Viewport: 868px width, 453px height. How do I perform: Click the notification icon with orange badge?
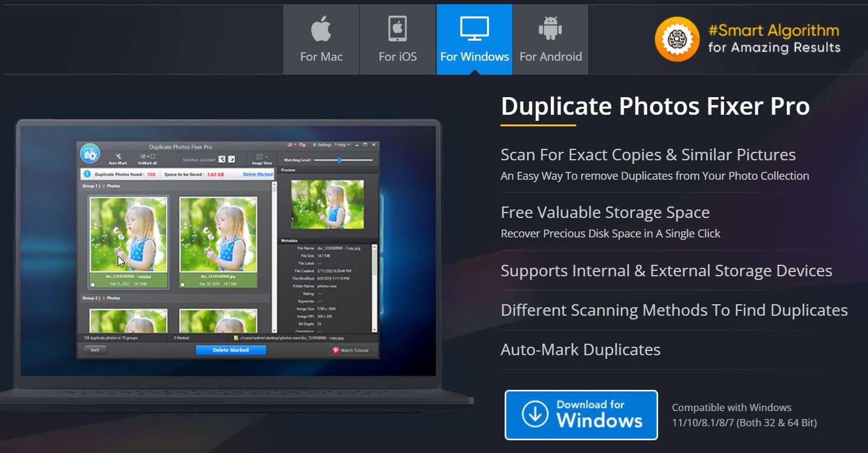coord(302,145)
